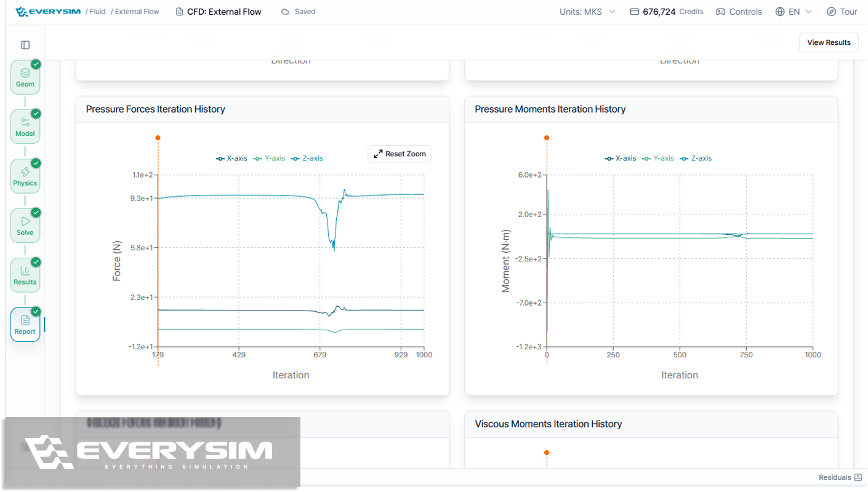Open the Solve workflow step
Viewport: 868px width, 492px height.
pos(25,226)
